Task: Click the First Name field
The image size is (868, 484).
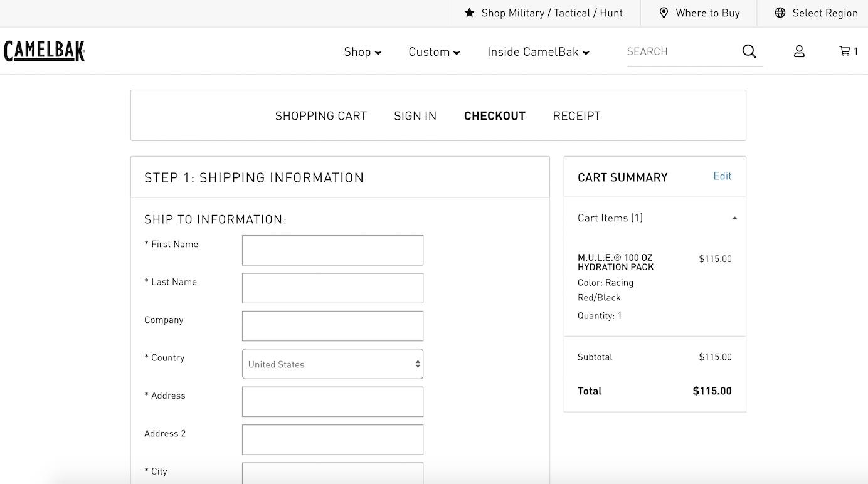Action: click(x=332, y=250)
